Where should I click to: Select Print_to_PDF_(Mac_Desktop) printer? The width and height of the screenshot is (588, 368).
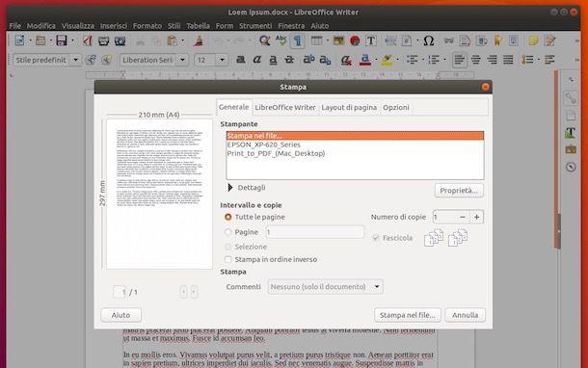coord(355,153)
